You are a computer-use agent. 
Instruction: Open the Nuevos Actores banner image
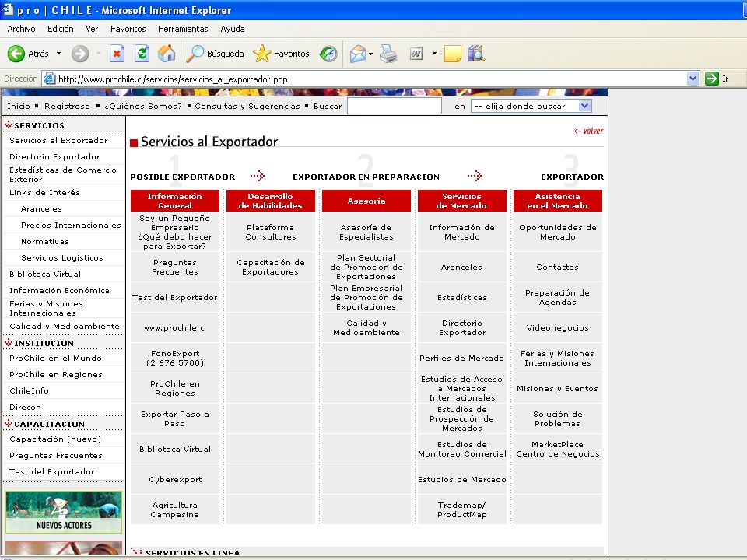pos(64,512)
